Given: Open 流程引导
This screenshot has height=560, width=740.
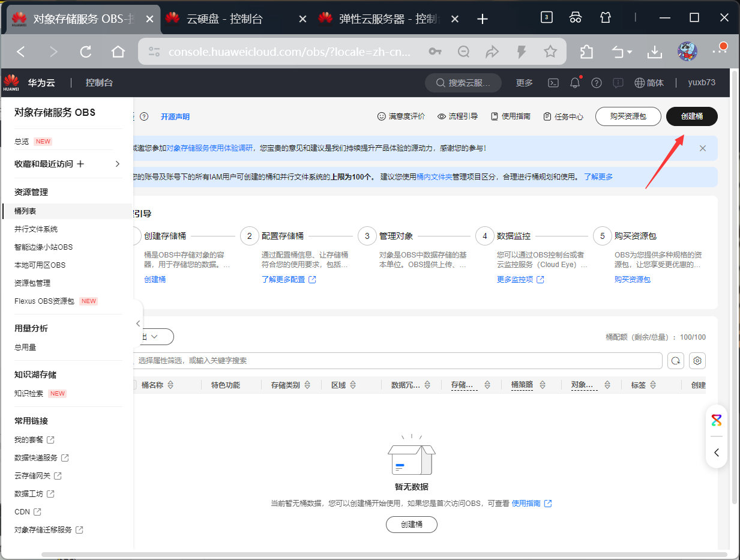Looking at the screenshot, I should pos(457,116).
